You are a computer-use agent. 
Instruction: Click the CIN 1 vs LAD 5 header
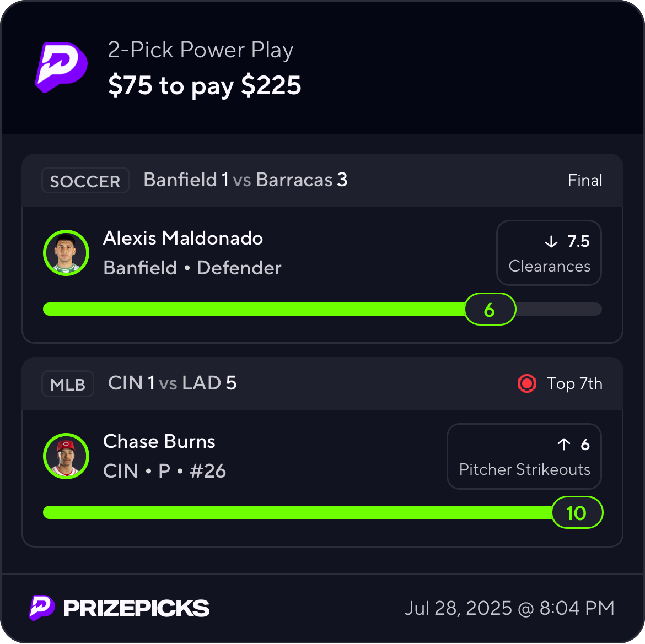(x=173, y=383)
